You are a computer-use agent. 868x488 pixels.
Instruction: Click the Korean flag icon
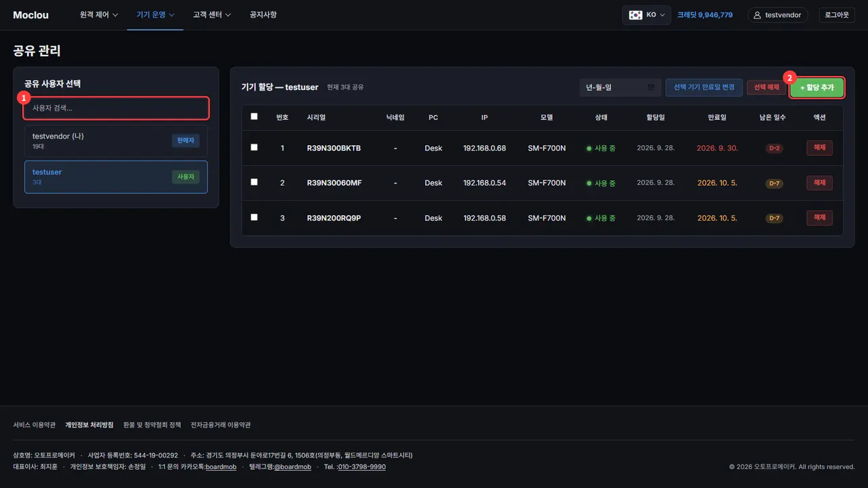635,15
